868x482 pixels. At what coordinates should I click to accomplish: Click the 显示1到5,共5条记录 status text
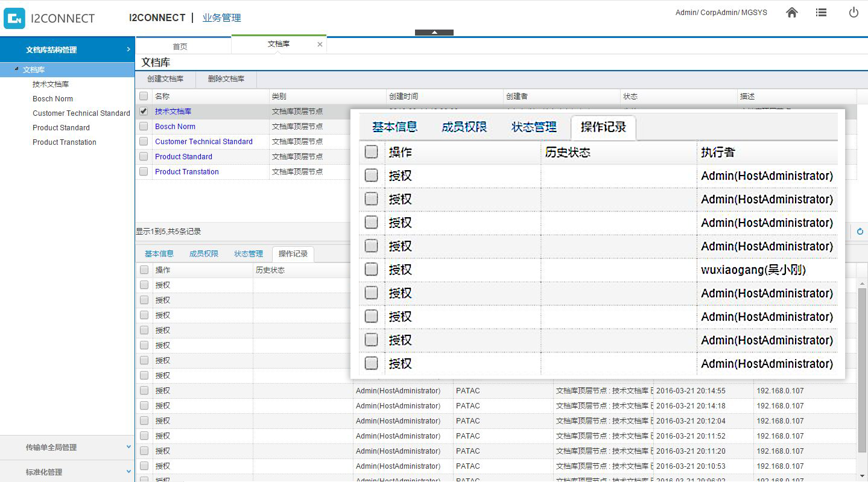(x=168, y=231)
